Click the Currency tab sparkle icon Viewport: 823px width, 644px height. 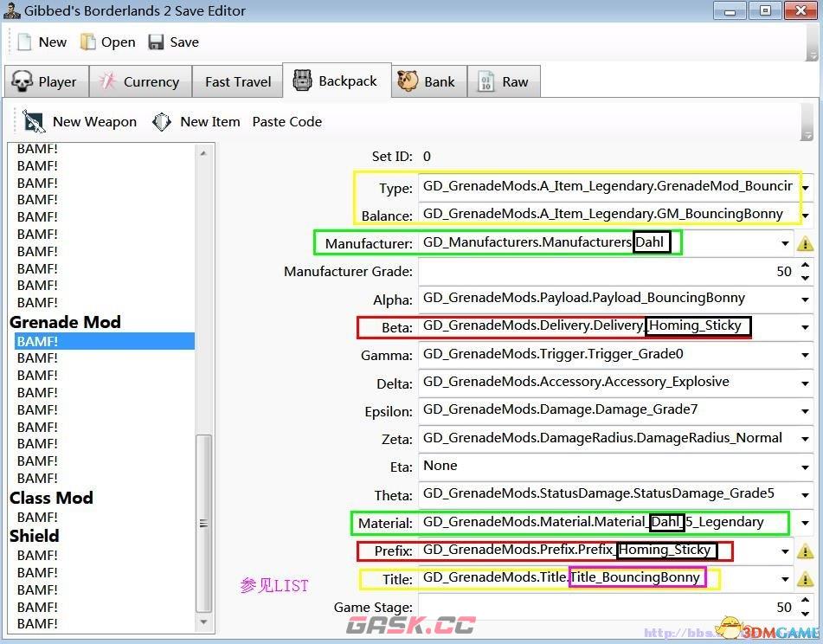click(x=107, y=80)
